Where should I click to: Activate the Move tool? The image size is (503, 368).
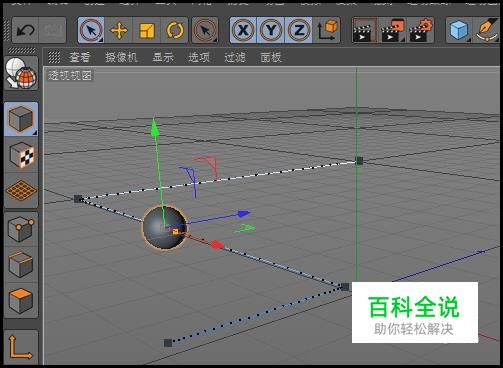[119, 30]
